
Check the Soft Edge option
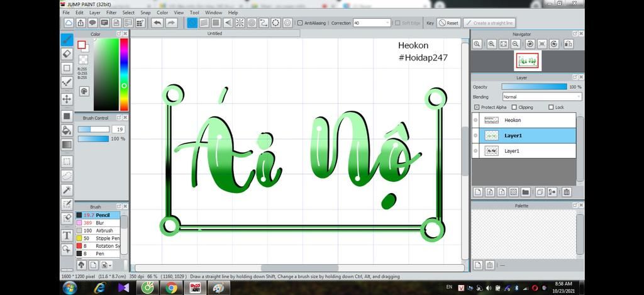point(397,23)
